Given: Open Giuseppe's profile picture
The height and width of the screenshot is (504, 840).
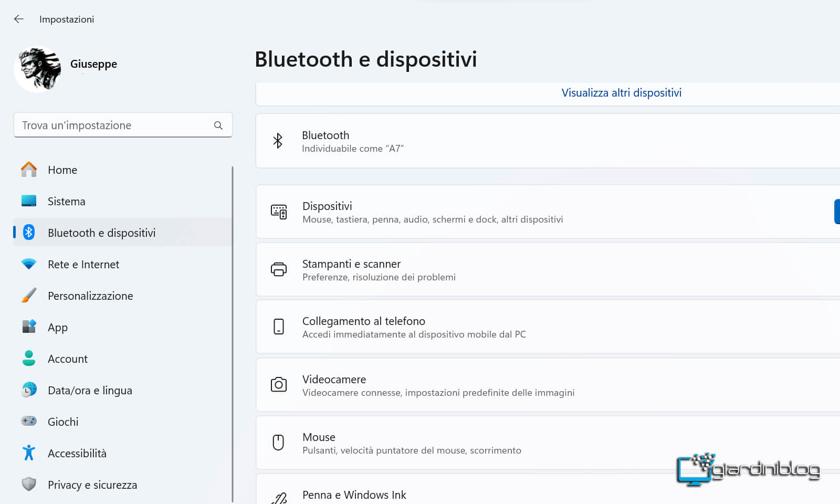Looking at the screenshot, I should coord(37,69).
